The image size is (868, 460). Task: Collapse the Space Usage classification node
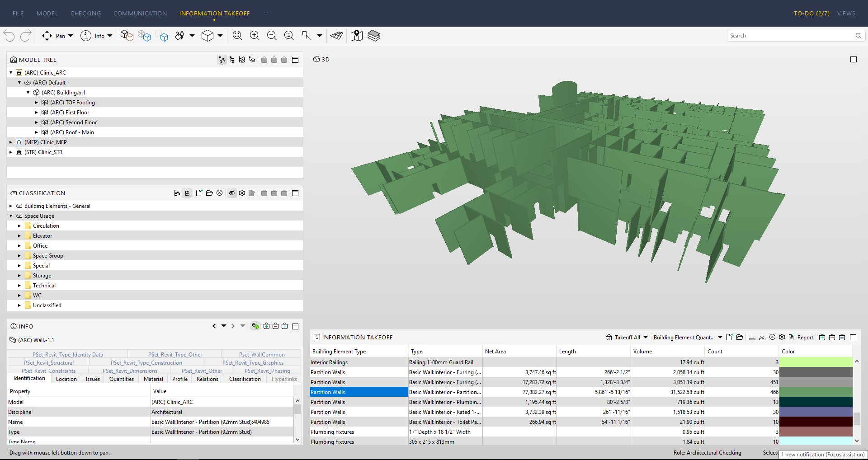(x=11, y=216)
